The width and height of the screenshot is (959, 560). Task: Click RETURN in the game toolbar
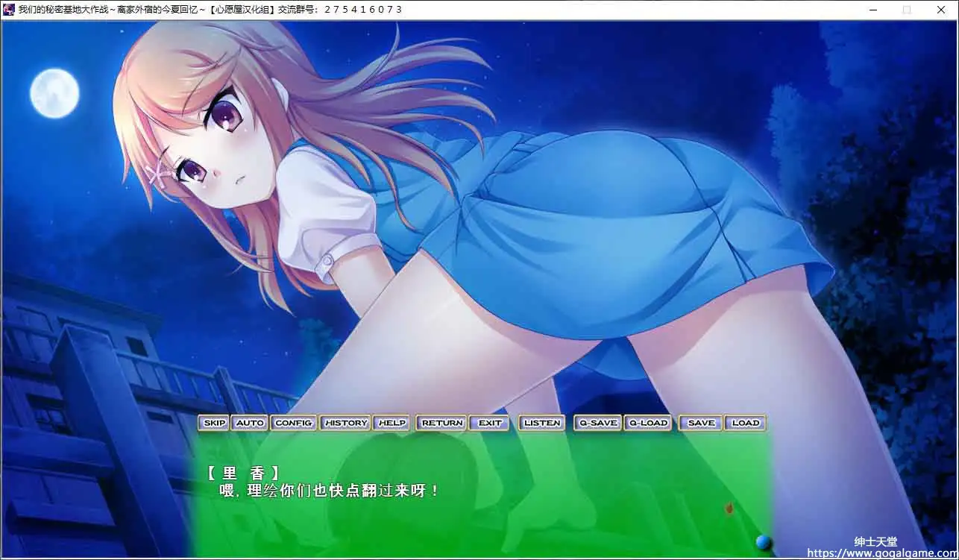click(441, 423)
